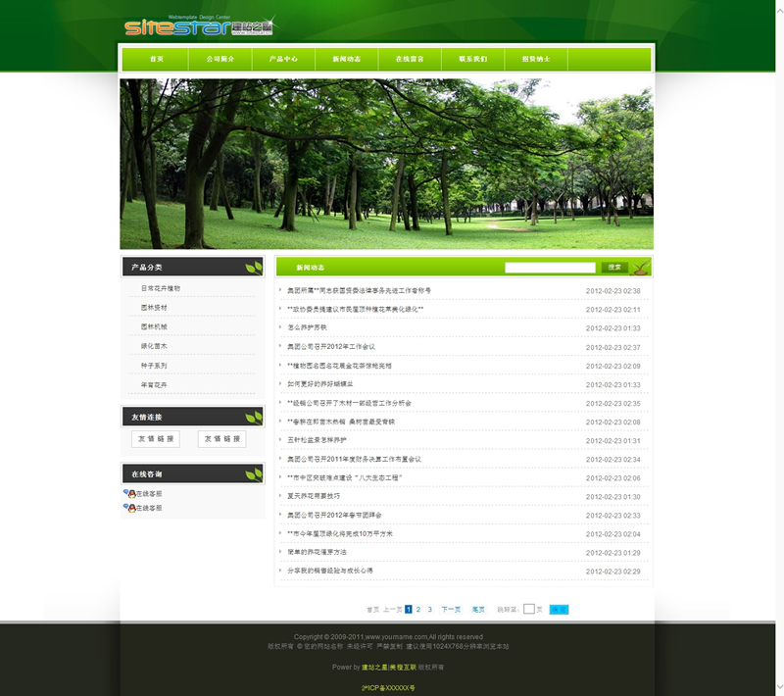Open the 种子系列 product category

coord(154,366)
